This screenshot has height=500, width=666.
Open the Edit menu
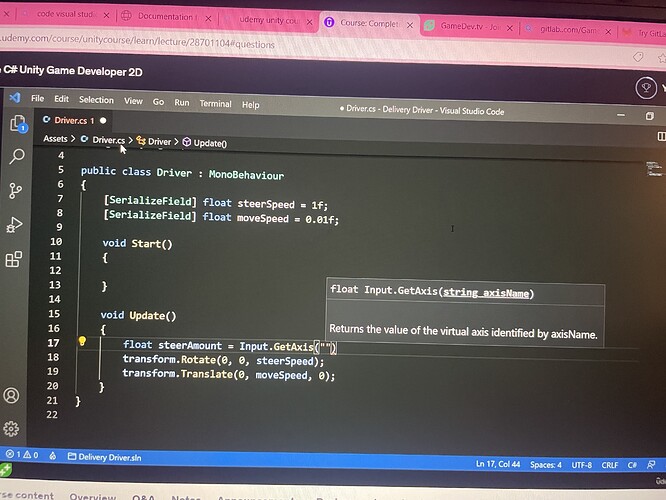coord(61,99)
